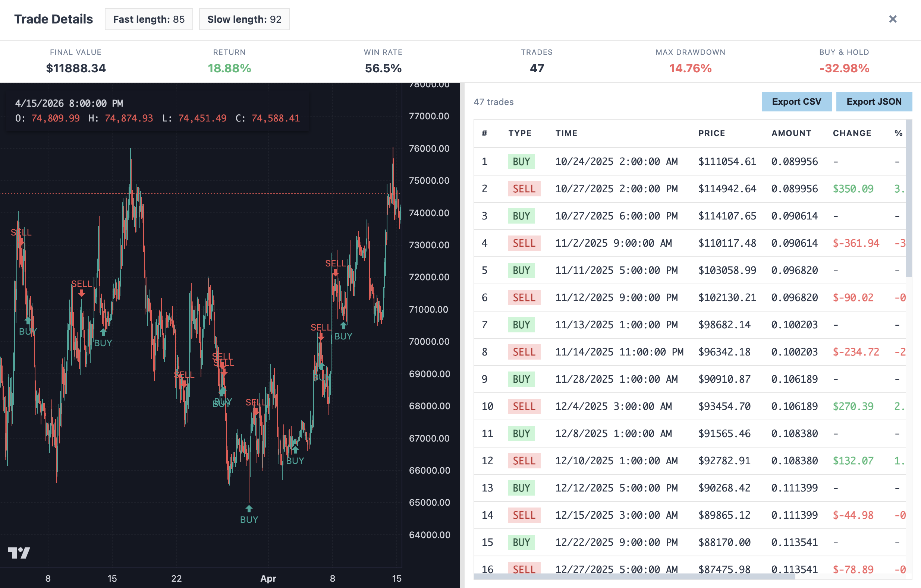Click the green BUY badge on trade row 1

pos(521,161)
